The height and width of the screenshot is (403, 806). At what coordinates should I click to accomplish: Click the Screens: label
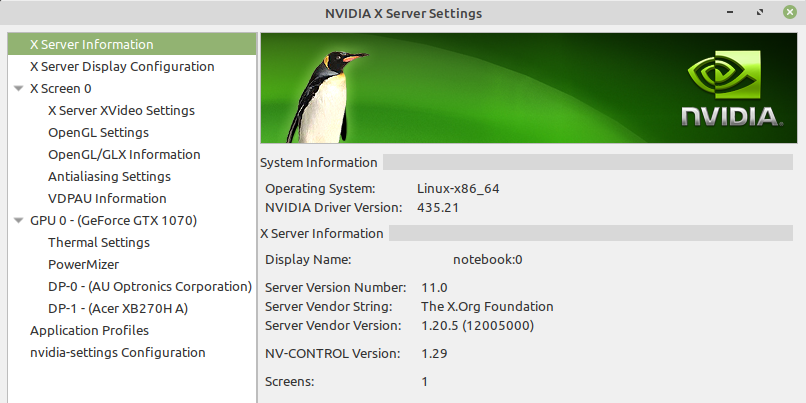(289, 382)
